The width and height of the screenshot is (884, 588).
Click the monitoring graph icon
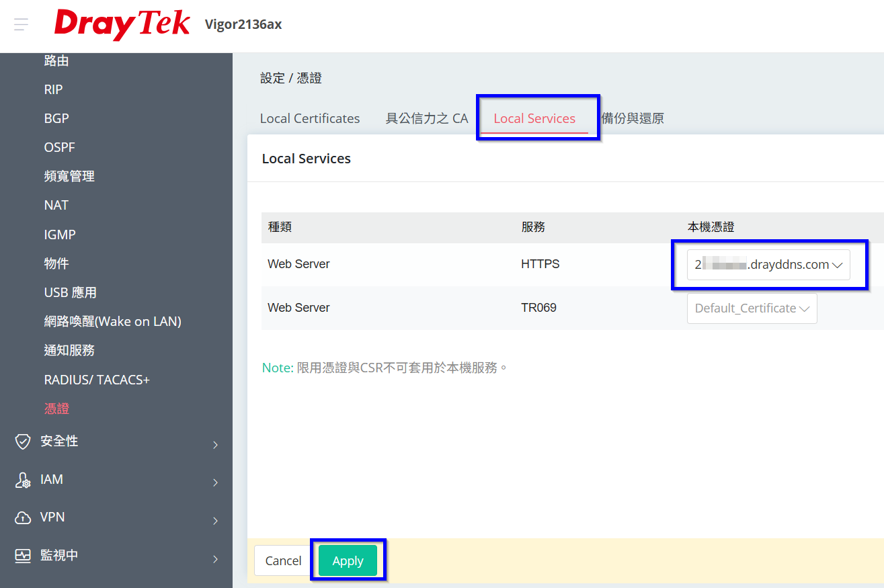click(x=23, y=556)
